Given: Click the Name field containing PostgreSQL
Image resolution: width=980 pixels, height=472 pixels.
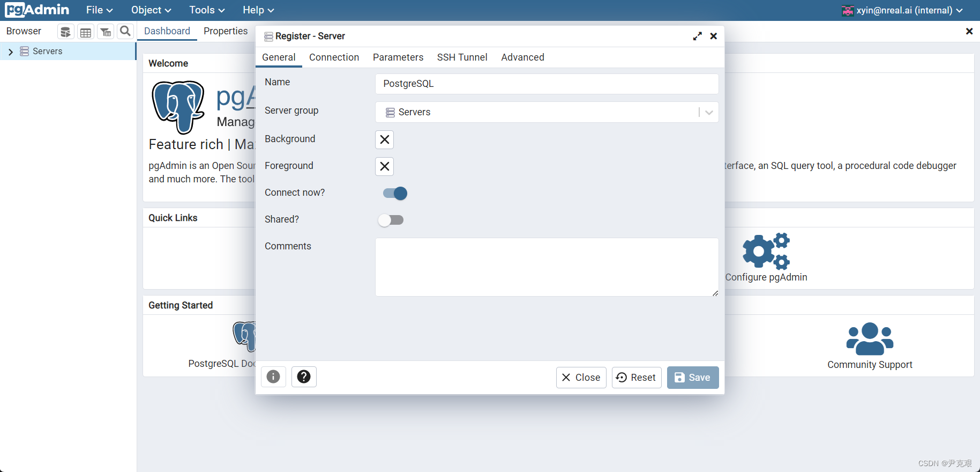Looking at the screenshot, I should click(547, 84).
